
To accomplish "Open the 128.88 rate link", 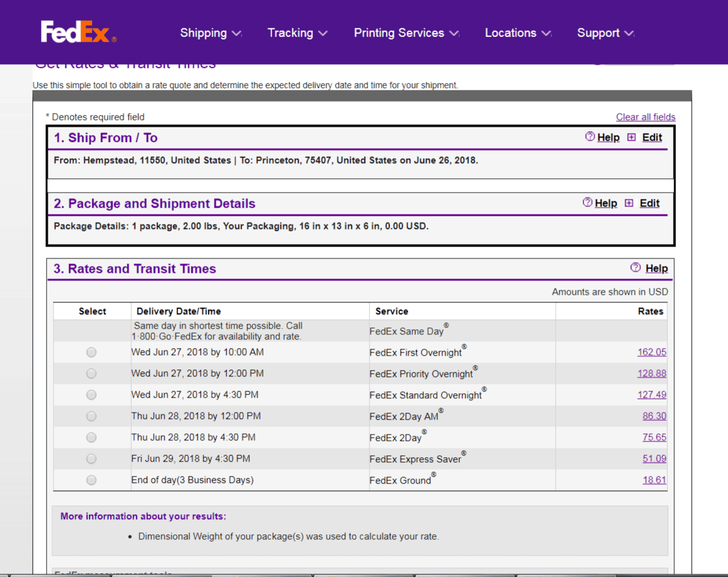I will [x=652, y=373].
